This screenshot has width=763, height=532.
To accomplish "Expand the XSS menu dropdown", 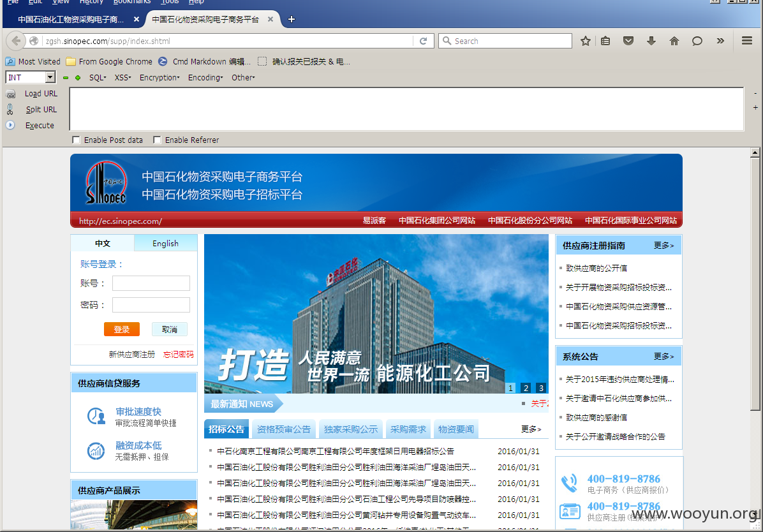I will [122, 77].
